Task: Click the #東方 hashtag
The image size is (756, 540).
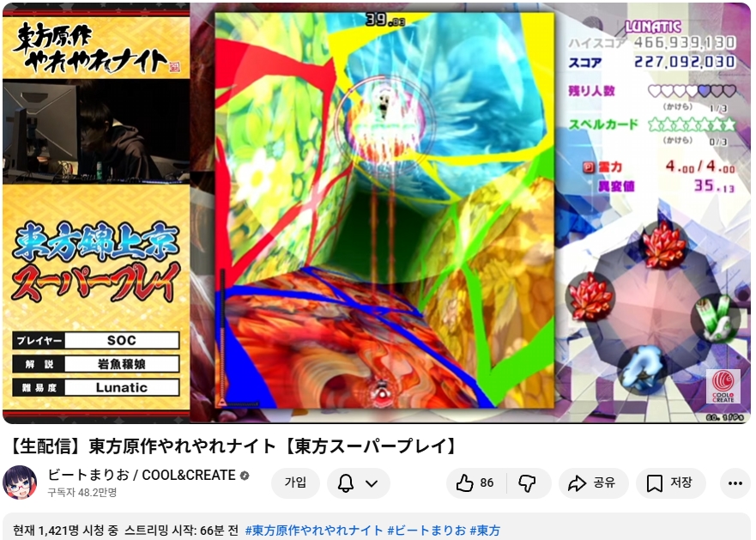Action: (x=485, y=531)
